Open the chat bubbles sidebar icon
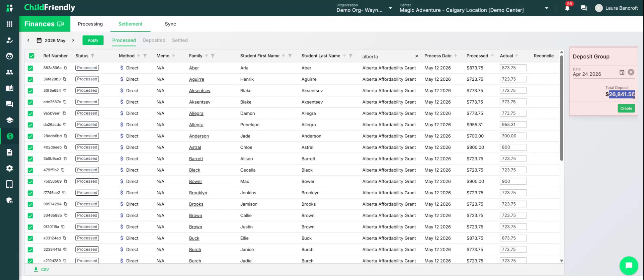 [x=10, y=104]
